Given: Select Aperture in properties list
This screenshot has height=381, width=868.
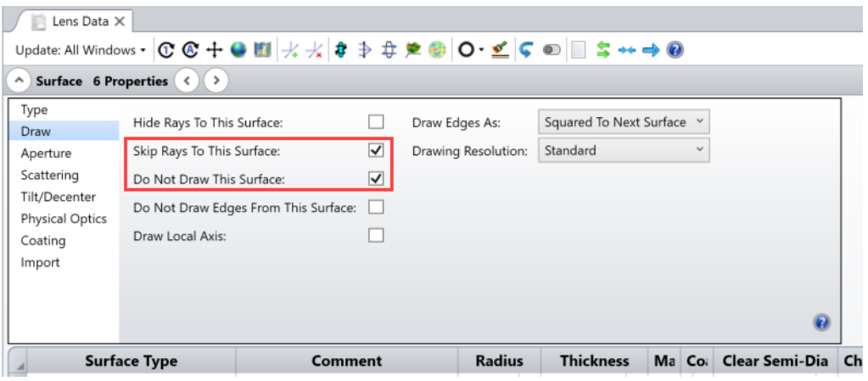Looking at the screenshot, I should (46, 154).
